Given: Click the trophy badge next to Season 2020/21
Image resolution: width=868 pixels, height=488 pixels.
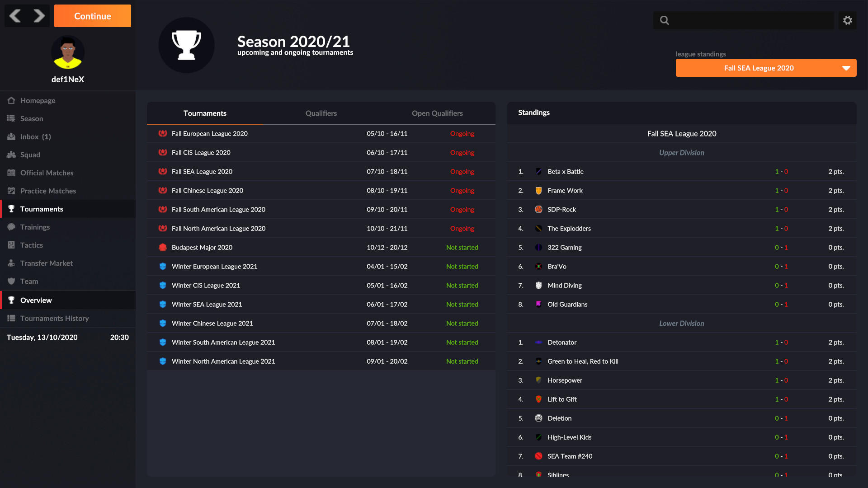Looking at the screenshot, I should pos(186,45).
